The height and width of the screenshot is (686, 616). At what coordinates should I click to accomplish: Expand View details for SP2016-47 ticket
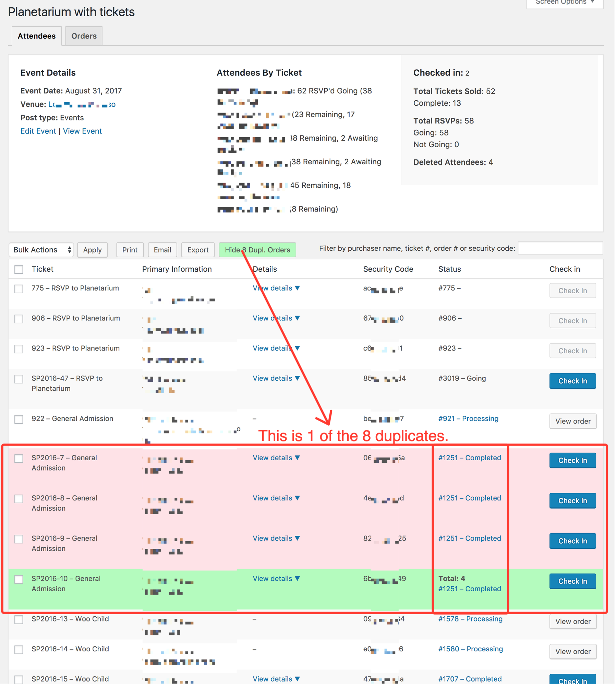coord(276,378)
